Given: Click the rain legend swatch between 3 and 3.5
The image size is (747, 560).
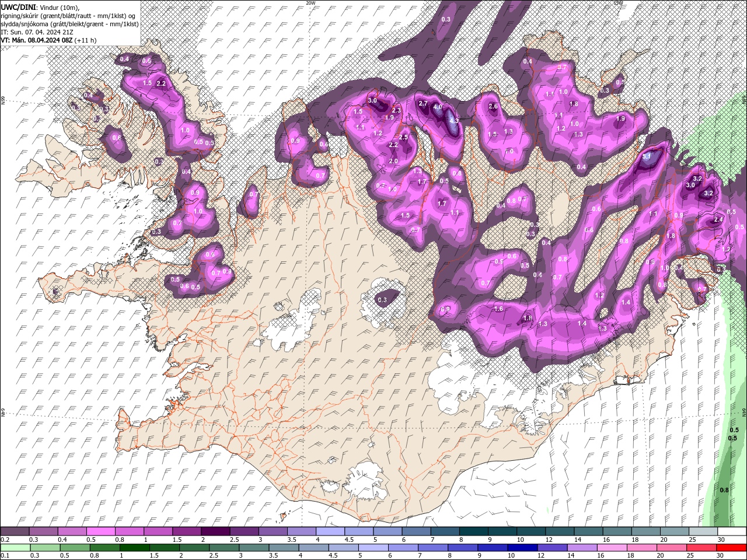Looking at the screenshot, I should click(254, 548).
